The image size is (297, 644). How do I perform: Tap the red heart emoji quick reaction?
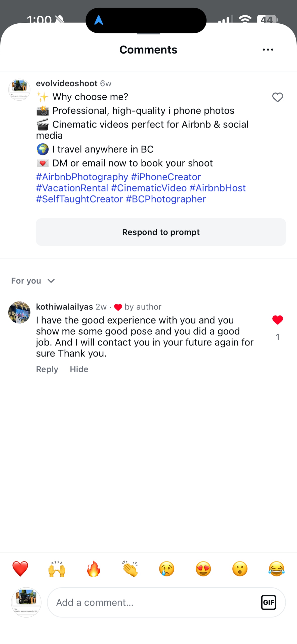click(20, 569)
